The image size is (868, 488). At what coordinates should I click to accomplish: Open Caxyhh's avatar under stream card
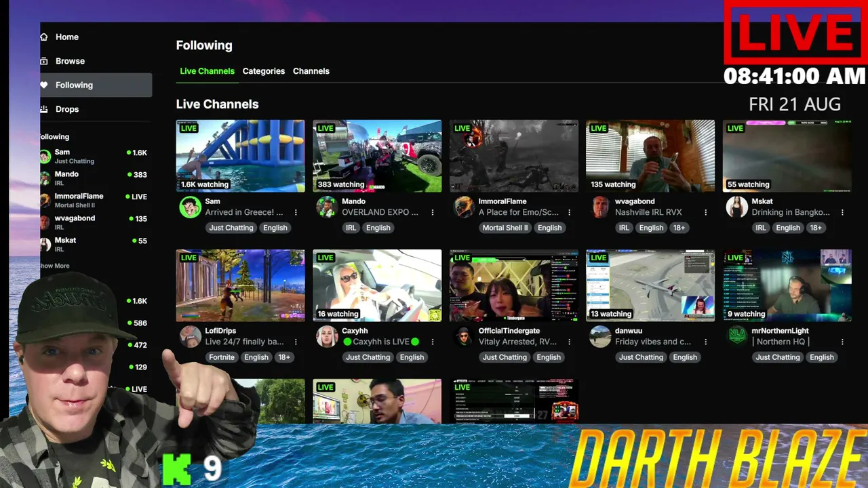pyautogui.click(x=327, y=336)
